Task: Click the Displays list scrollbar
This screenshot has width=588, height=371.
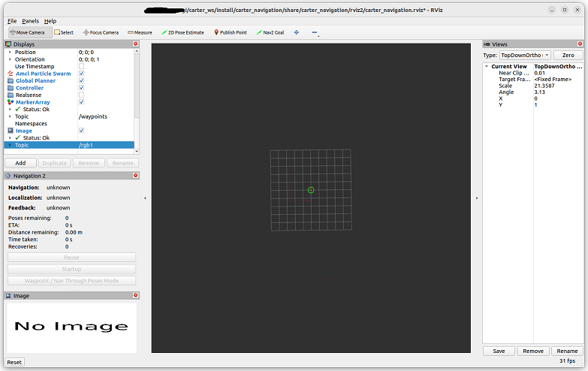Action: [137, 86]
